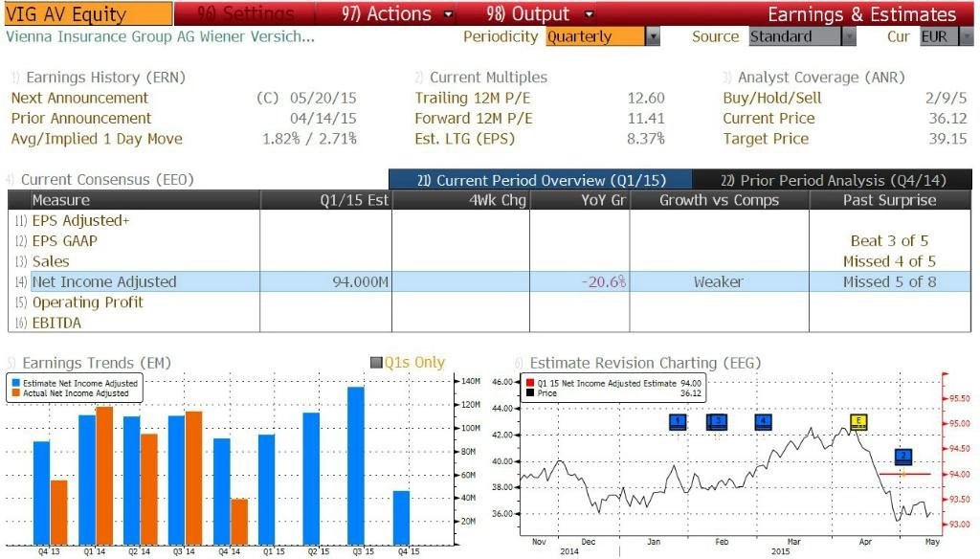Expand the 97) Actions menu arrow
This screenshot has width=980, height=559.
tap(448, 13)
